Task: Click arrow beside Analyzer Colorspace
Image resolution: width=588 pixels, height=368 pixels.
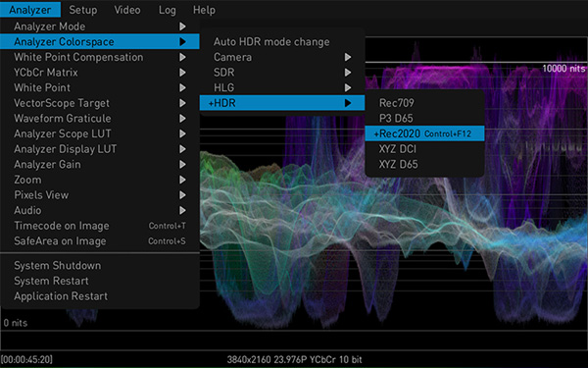Action: [x=182, y=41]
